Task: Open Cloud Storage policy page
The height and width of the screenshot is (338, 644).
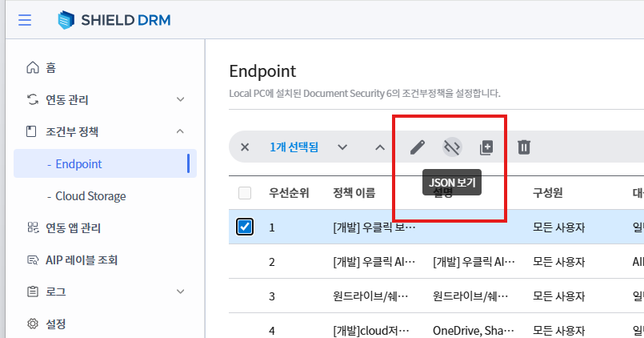Action: [x=90, y=196]
